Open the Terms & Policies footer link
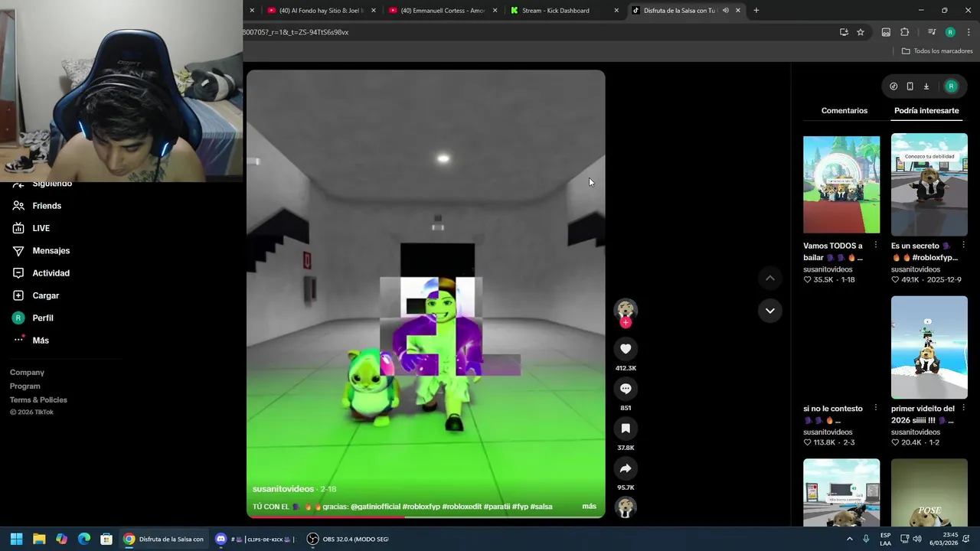This screenshot has height=551, width=980. coord(38,400)
